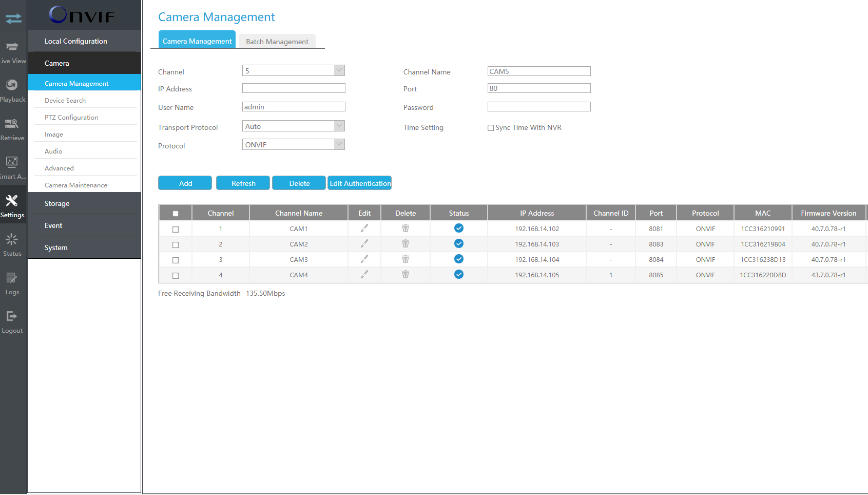Image resolution: width=868 pixels, height=495 pixels.
Task: Click the Refresh button
Action: pyautogui.click(x=243, y=183)
